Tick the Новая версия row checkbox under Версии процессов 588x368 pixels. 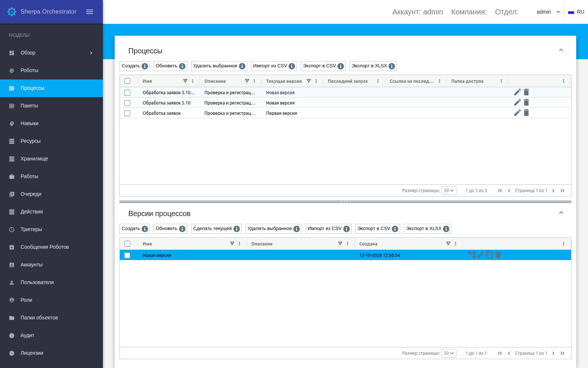click(x=127, y=255)
